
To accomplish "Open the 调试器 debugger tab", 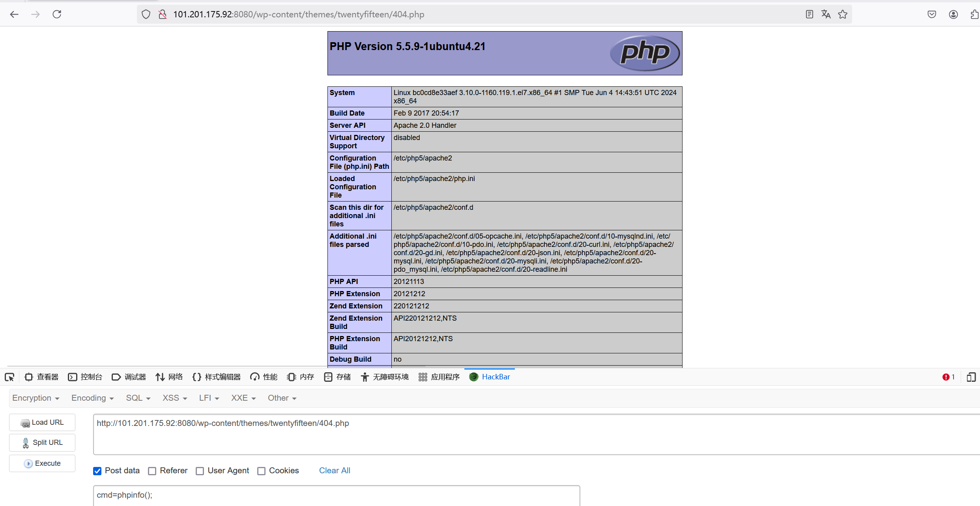I will [x=129, y=377].
